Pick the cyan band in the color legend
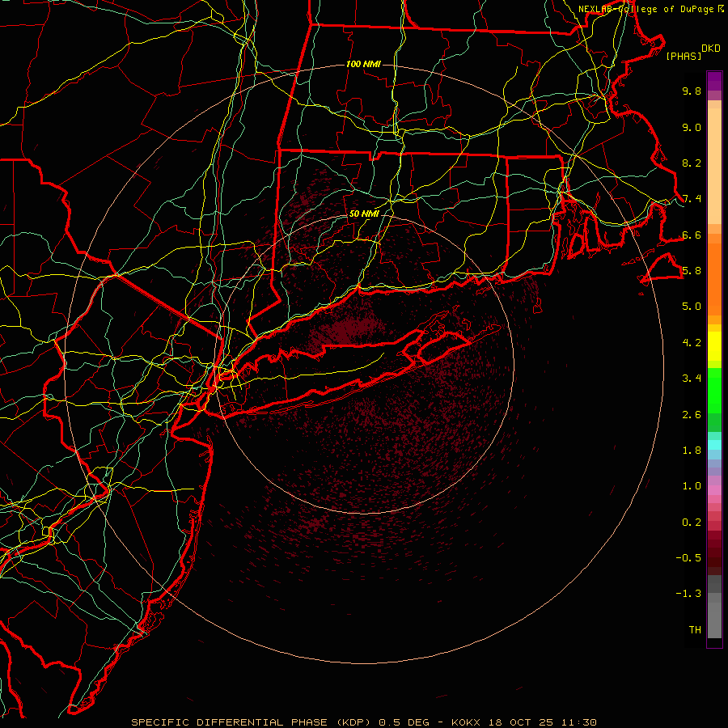This screenshot has height=728, width=728. 714,445
